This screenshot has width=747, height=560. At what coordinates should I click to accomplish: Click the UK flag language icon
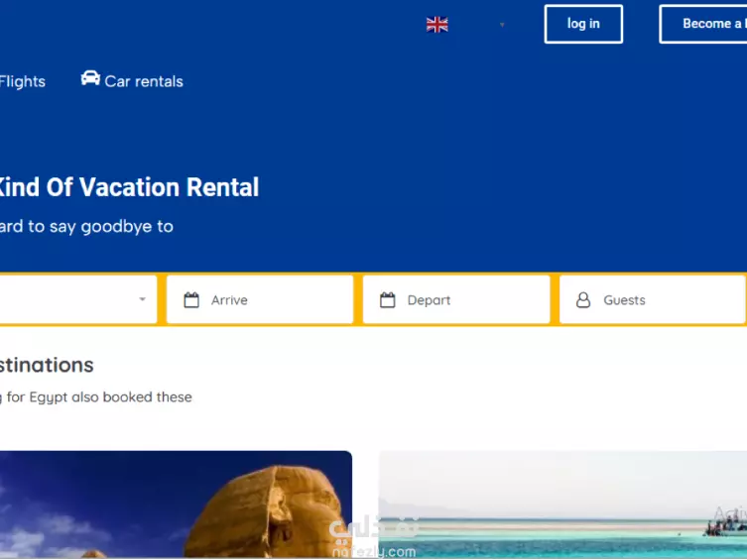[436, 24]
